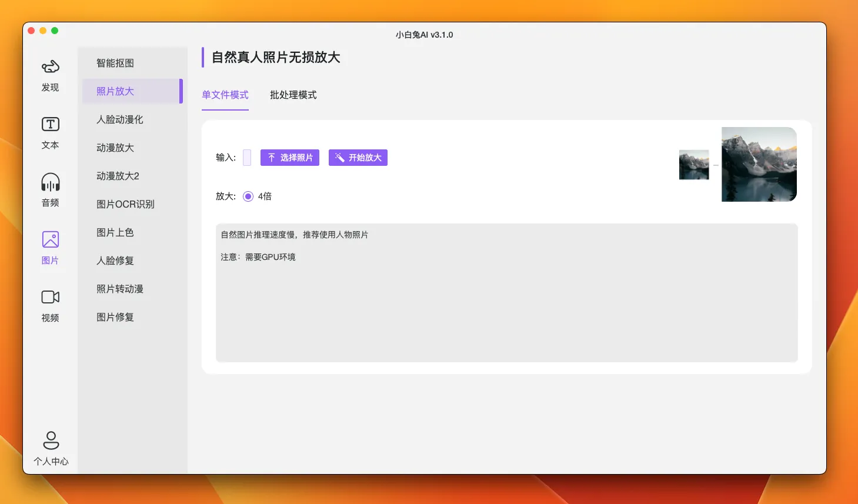Image resolution: width=858 pixels, height=504 pixels.
Task: Open 个人中心 user profile icon
Action: coord(51,440)
